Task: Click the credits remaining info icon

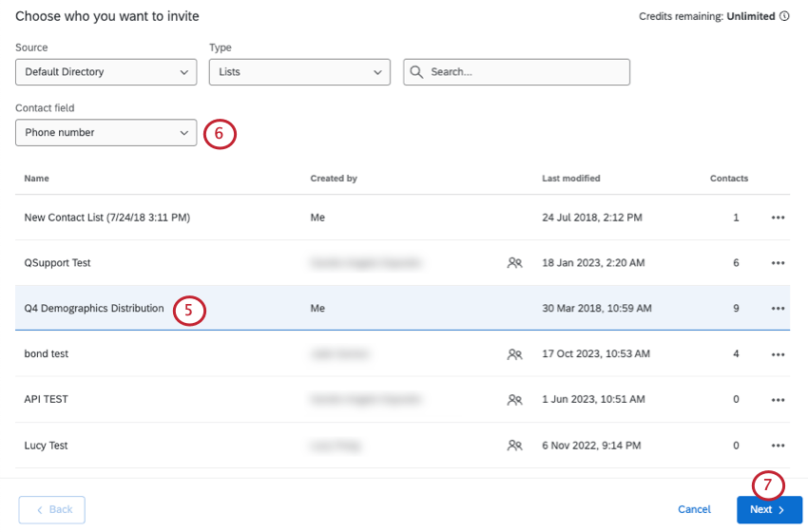Action: (784, 16)
